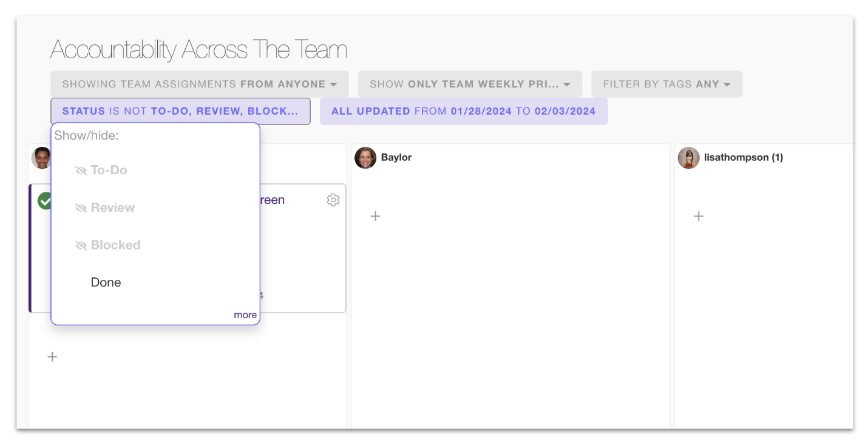Open the Showing Team Assignments From Anyone dropdown
The height and width of the screenshot is (448, 868).
199,84
